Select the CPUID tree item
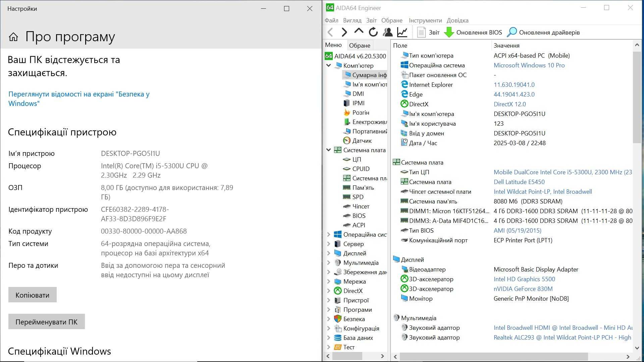 click(356, 169)
